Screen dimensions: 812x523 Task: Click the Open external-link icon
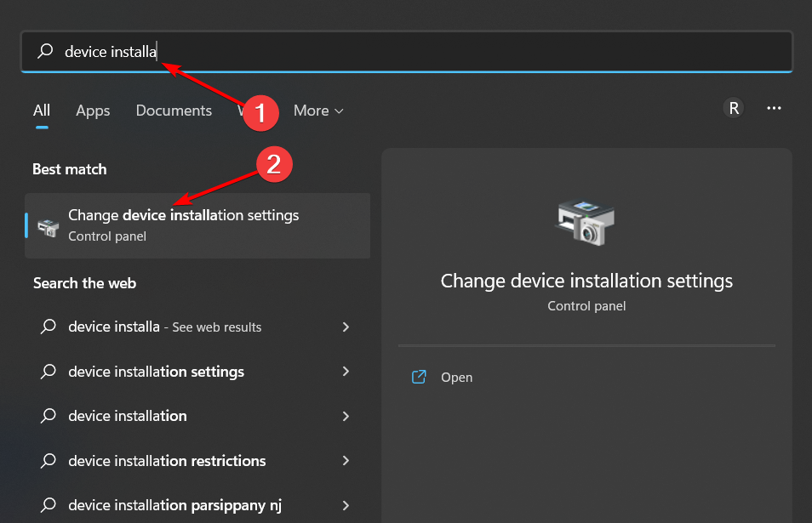(419, 377)
